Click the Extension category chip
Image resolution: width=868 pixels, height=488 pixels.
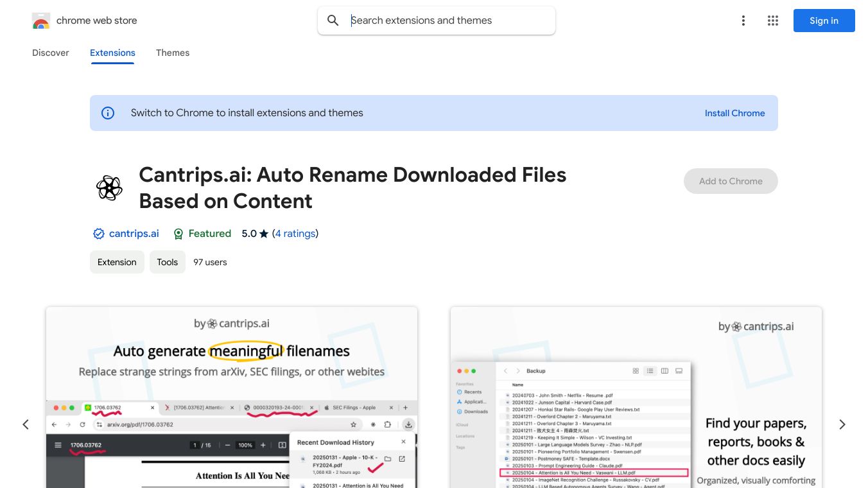(117, 262)
